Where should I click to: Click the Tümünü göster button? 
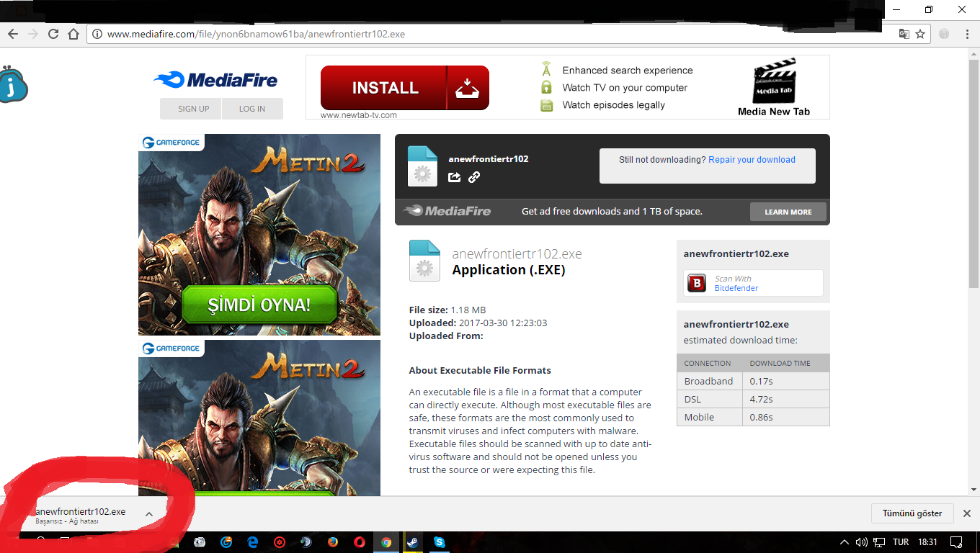click(x=912, y=513)
